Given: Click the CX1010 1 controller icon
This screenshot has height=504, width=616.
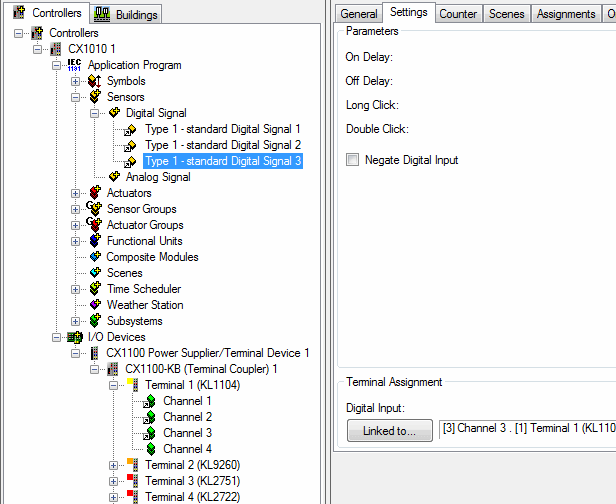Looking at the screenshot, I should 56,49.
